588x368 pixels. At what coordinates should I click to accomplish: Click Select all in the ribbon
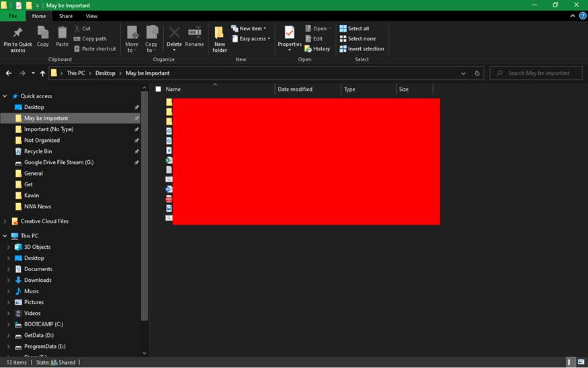(354, 28)
